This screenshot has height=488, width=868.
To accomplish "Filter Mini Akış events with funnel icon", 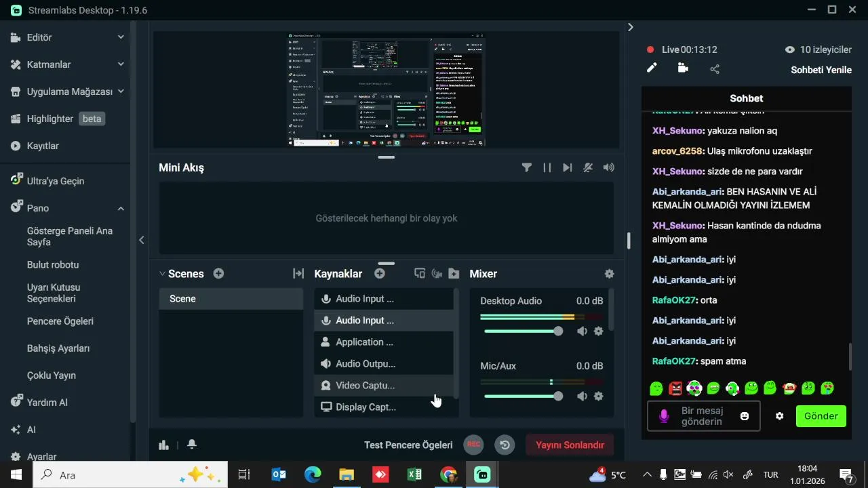I will tap(526, 167).
